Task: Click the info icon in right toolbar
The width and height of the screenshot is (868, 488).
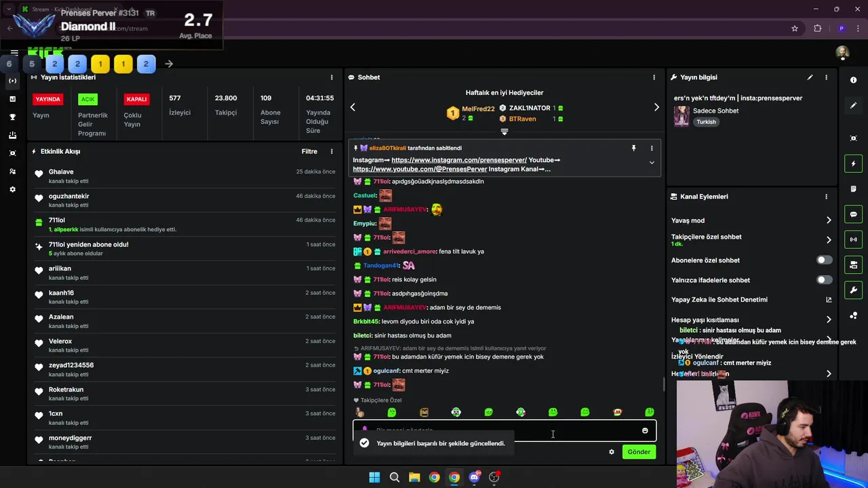Action: 853,80
